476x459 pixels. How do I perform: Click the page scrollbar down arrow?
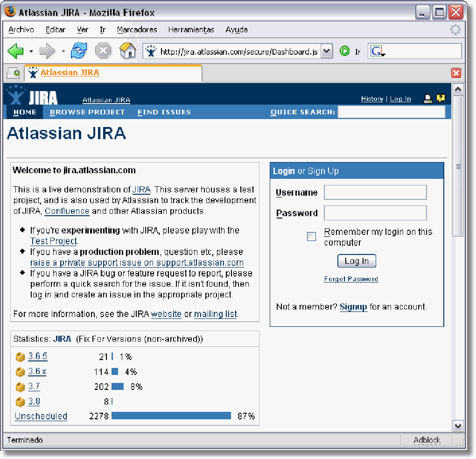(x=458, y=426)
